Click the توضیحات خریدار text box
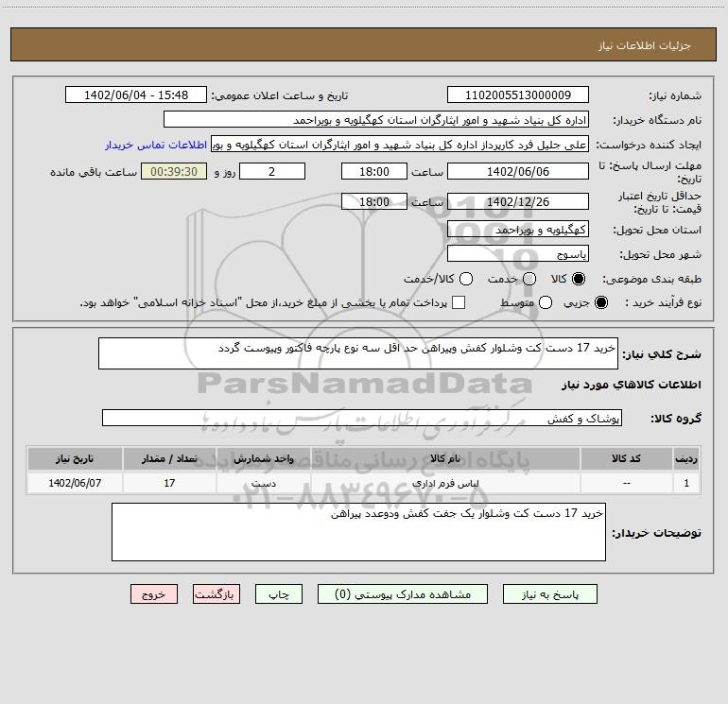Image resolution: width=728 pixels, height=704 pixels. [358, 532]
